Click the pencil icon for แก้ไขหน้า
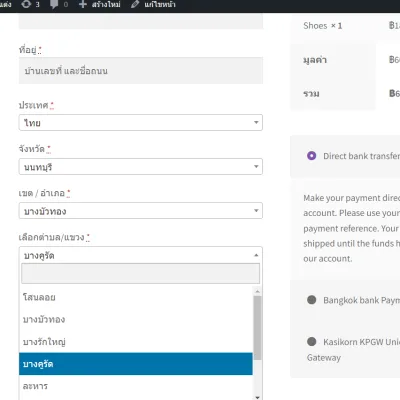This screenshot has width=400, height=400. click(135, 4)
